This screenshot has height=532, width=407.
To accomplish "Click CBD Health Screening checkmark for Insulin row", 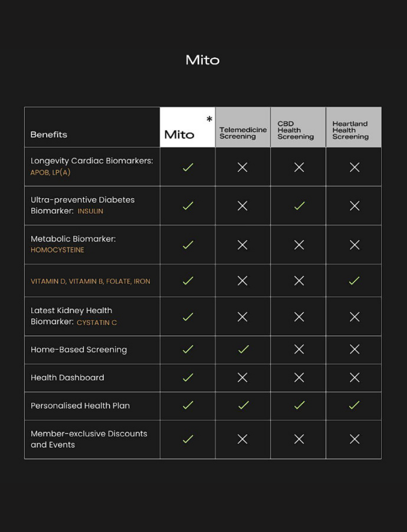I will click(299, 206).
